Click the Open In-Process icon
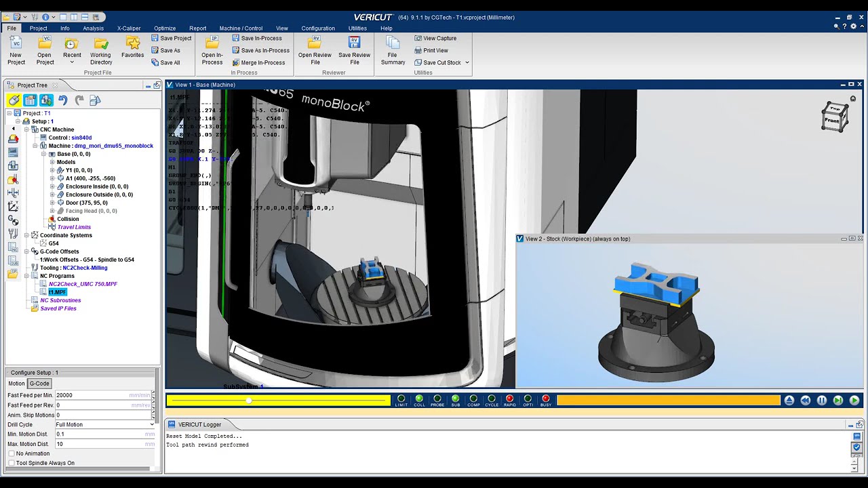 (212, 44)
